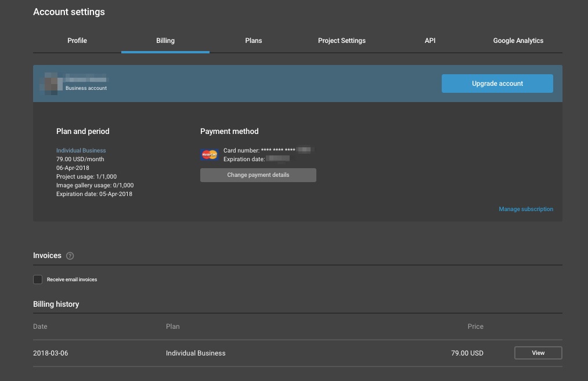Click the Individual Business plan link
Screen dimensions: 588x381
pyautogui.click(x=81, y=151)
